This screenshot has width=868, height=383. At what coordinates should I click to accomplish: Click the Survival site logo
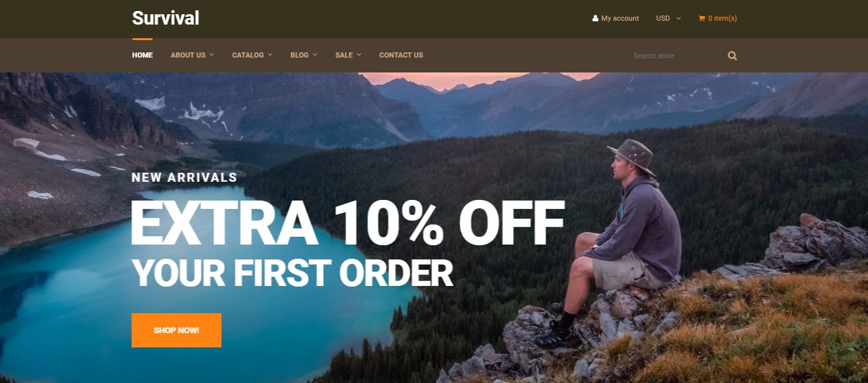pyautogui.click(x=165, y=18)
